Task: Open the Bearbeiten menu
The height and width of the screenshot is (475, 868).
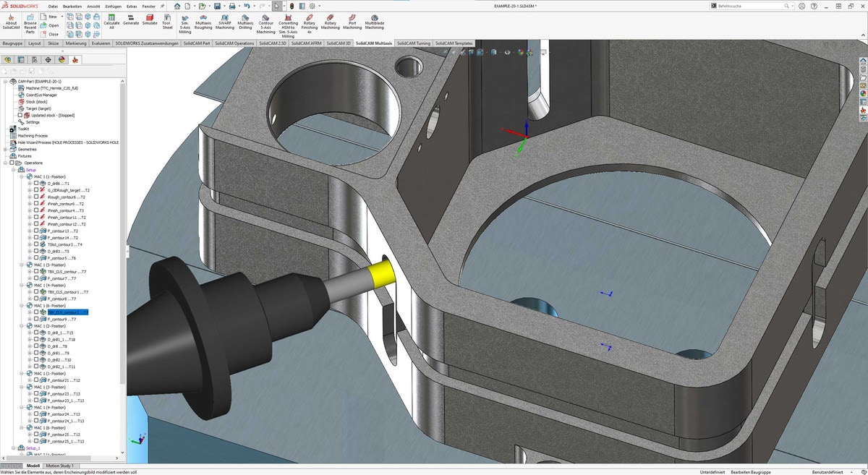Action: click(72, 5)
